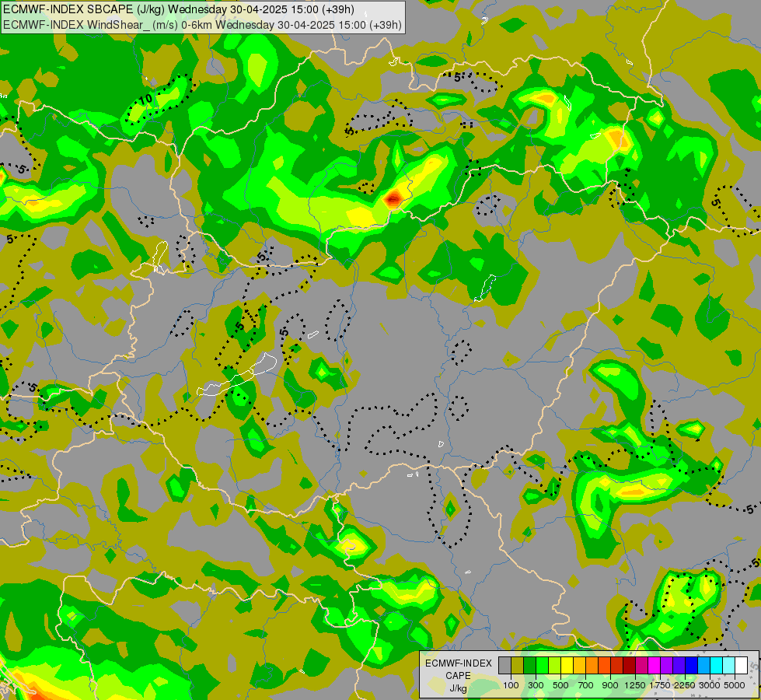Click the purple swatch right of 1750
The image size is (761, 700).
point(667,666)
